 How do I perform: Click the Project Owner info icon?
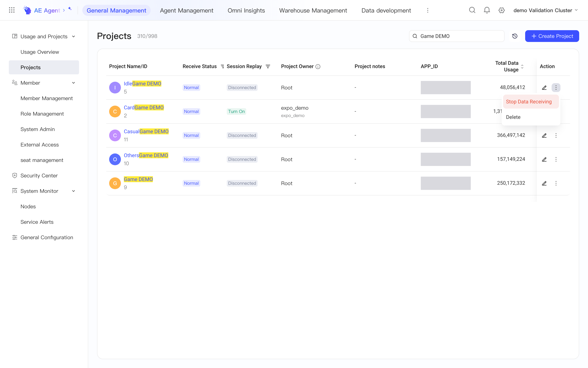[x=318, y=67]
